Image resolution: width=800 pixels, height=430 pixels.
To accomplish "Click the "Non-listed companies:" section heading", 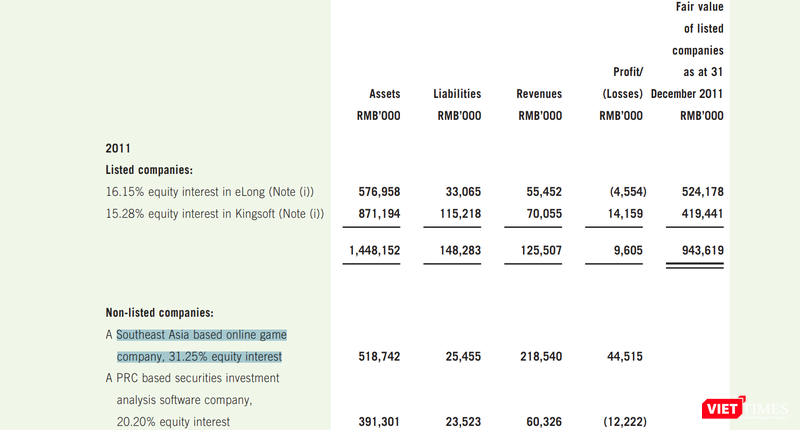I will coord(160,312).
